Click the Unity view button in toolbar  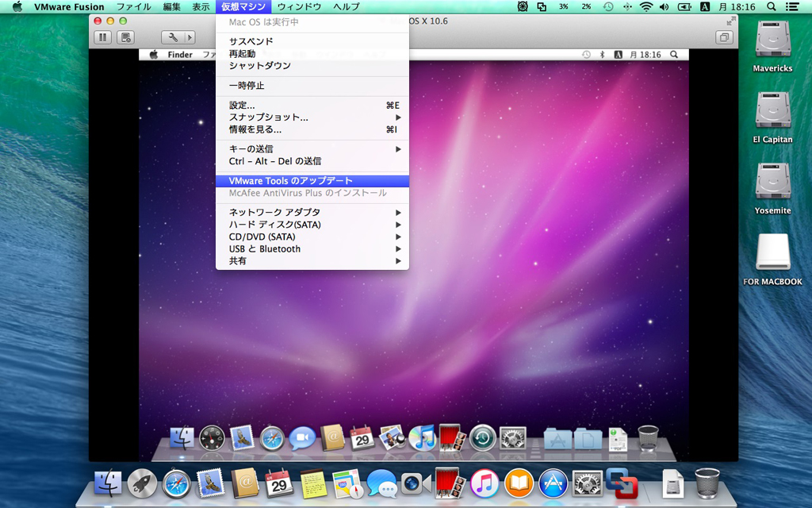point(724,37)
